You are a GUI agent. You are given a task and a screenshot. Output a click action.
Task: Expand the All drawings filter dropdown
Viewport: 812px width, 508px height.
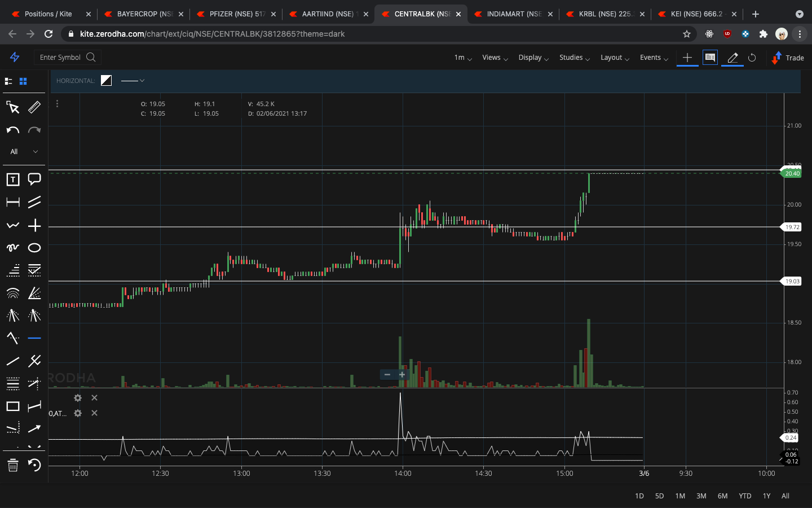pyautogui.click(x=24, y=151)
